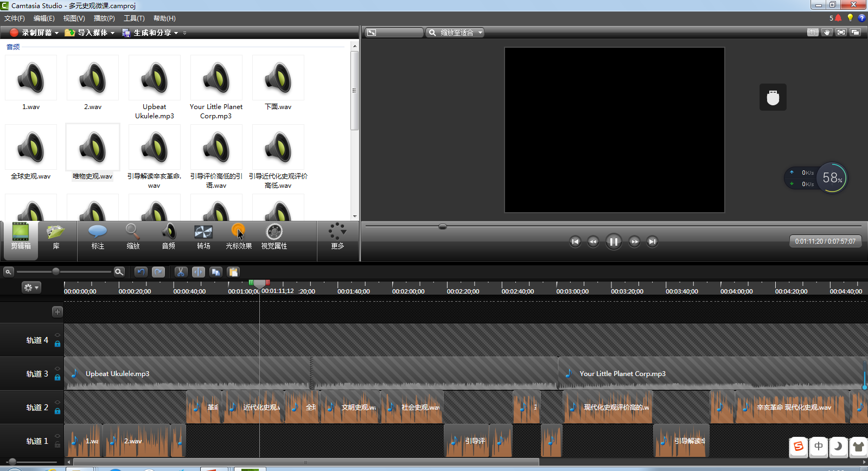This screenshot has height=471, width=868.
Task: Open the Transitions (转场) tool
Action: [x=203, y=237]
